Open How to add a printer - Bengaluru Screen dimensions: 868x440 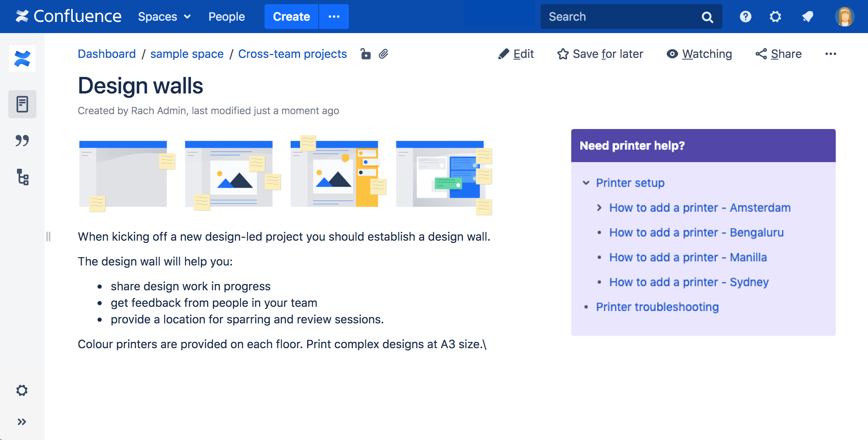696,232
